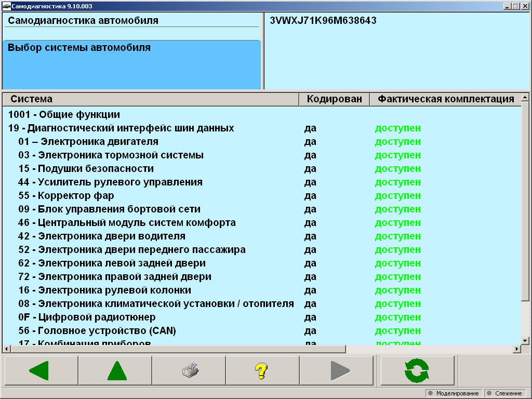Image resolution: width=532 pixels, height=399 pixels.
Task: Click the Кодирован column header
Action: pos(334,99)
